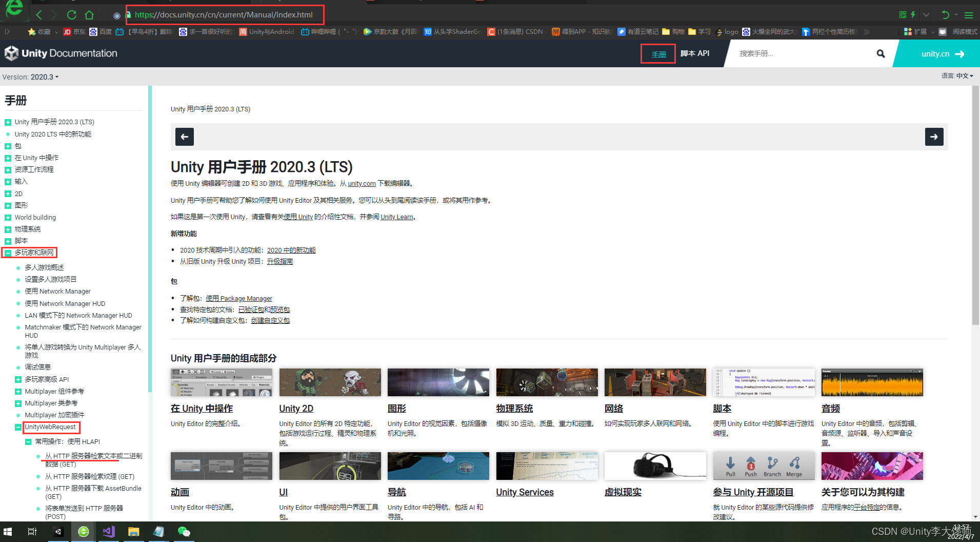The width and height of the screenshot is (980, 542).
Task: Expand the bookmarks overflow chevron
Action: click(866, 32)
